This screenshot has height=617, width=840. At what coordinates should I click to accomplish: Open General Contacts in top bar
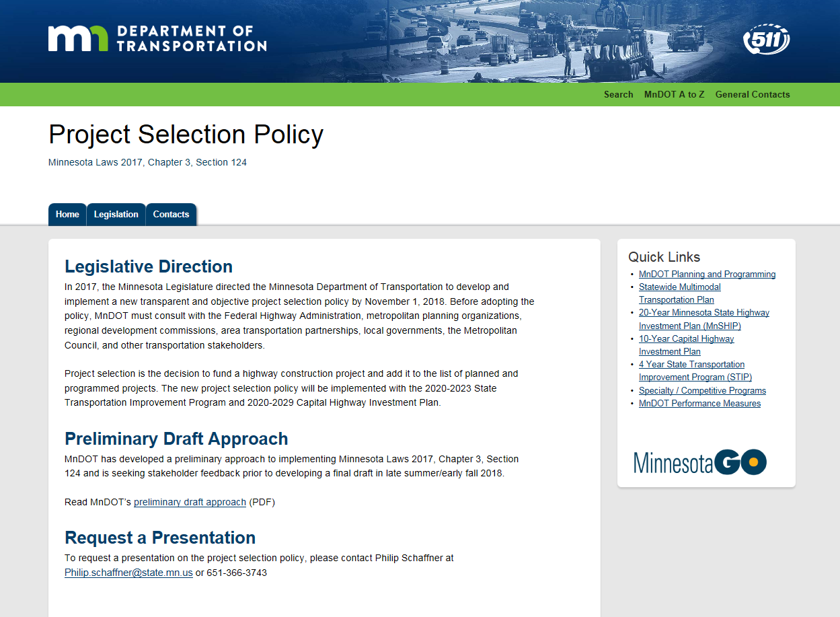pyautogui.click(x=753, y=95)
